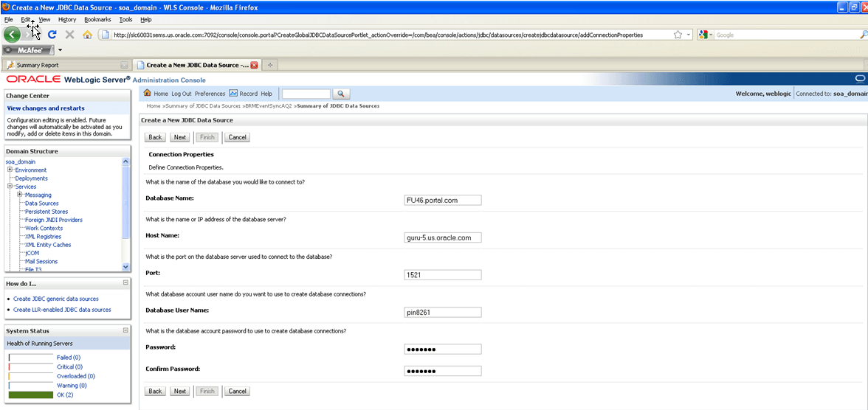Select Data Sources tree item
Screen dimensions: 868x410
tap(42, 203)
